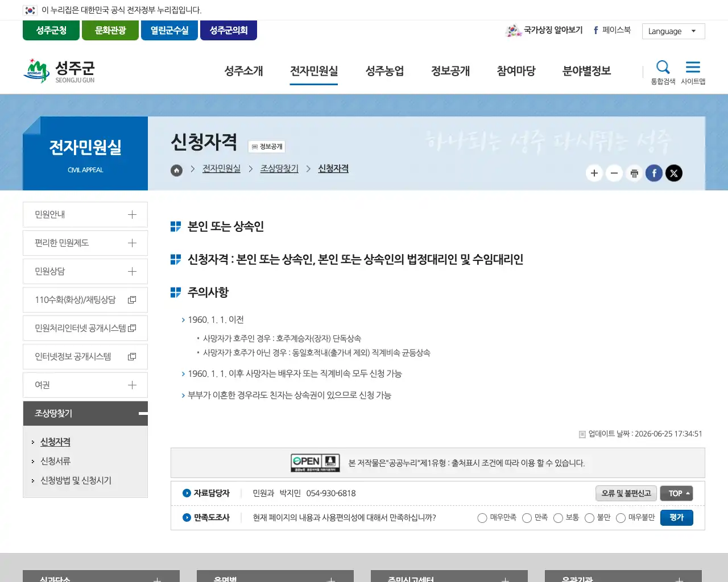Viewport: 728px width, 582px height.
Task: Click 전자민원실 breadcrumb link
Action: coord(221,169)
